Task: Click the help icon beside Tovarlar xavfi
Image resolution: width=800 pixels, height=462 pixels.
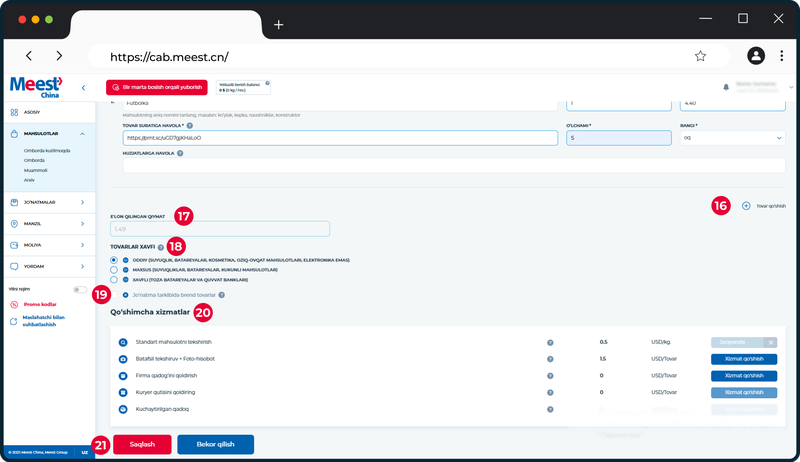Action: [161, 247]
